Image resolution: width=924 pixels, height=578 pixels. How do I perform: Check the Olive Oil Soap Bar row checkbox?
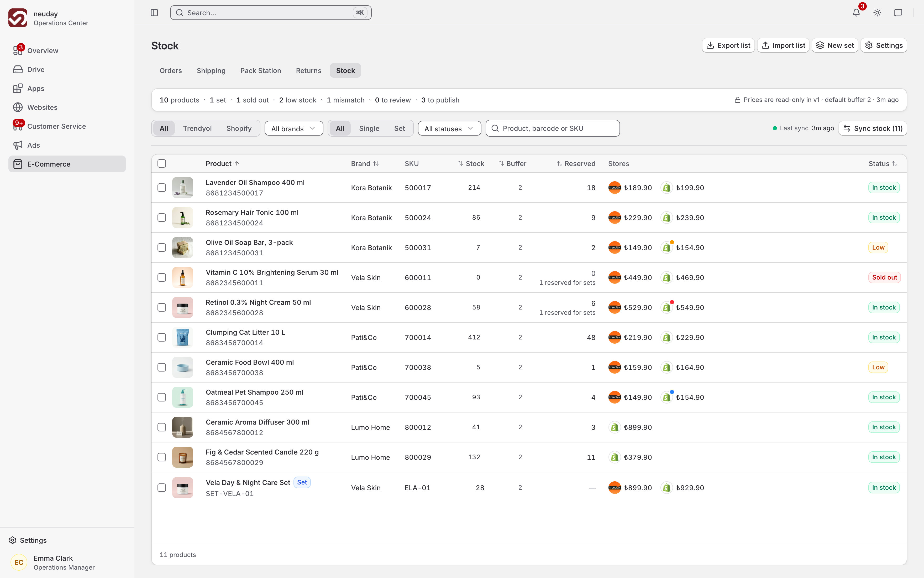point(161,248)
